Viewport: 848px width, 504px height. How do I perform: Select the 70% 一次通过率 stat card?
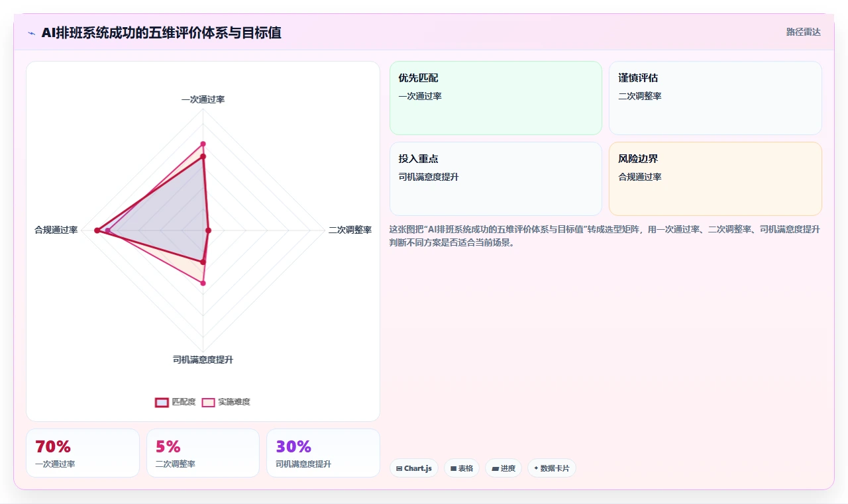(x=83, y=453)
